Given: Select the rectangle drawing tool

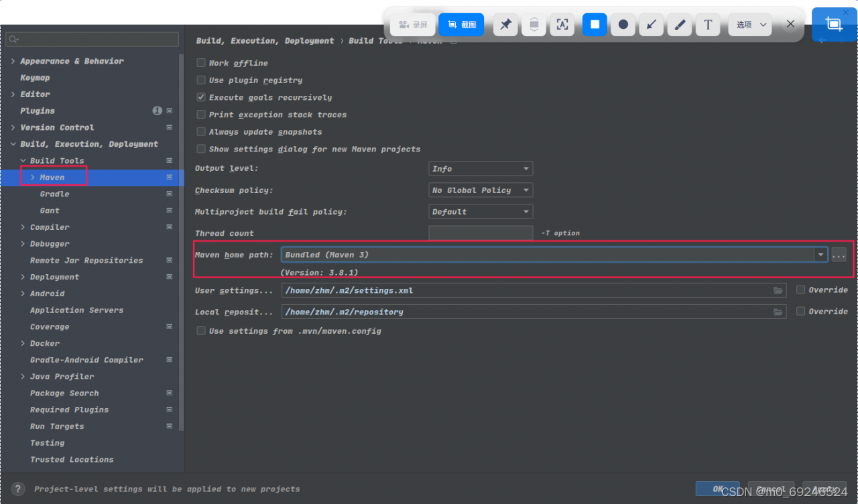Looking at the screenshot, I should tap(595, 25).
